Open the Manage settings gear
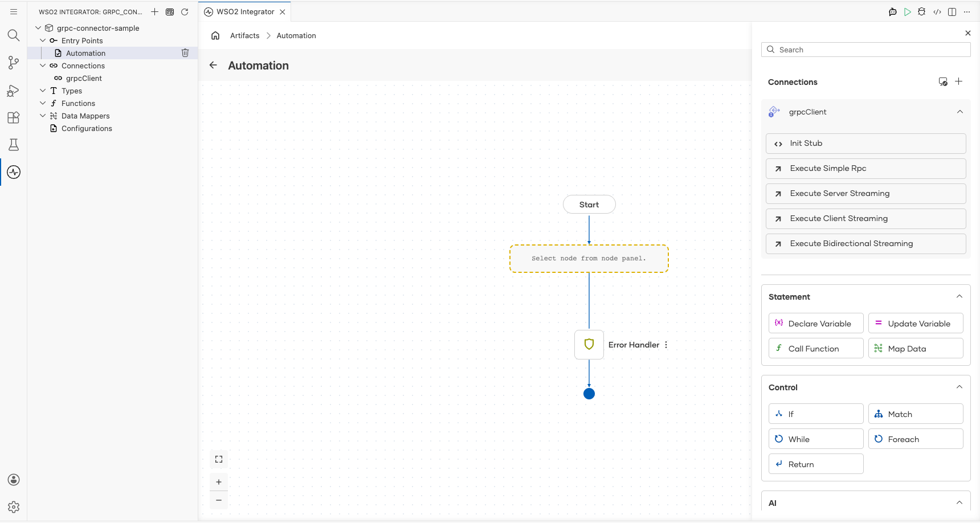This screenshot has width=980, height=523. (14, 507)
